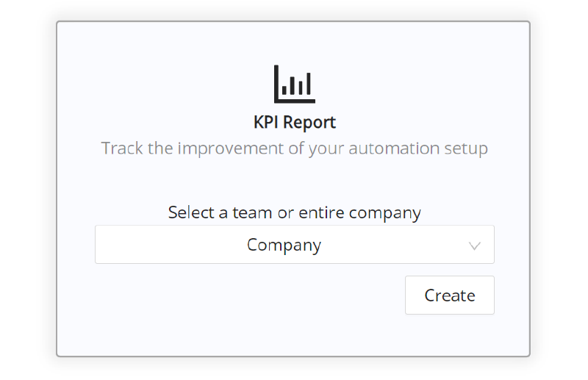Click the word 'Company' in the select box

tap(284, 245)
